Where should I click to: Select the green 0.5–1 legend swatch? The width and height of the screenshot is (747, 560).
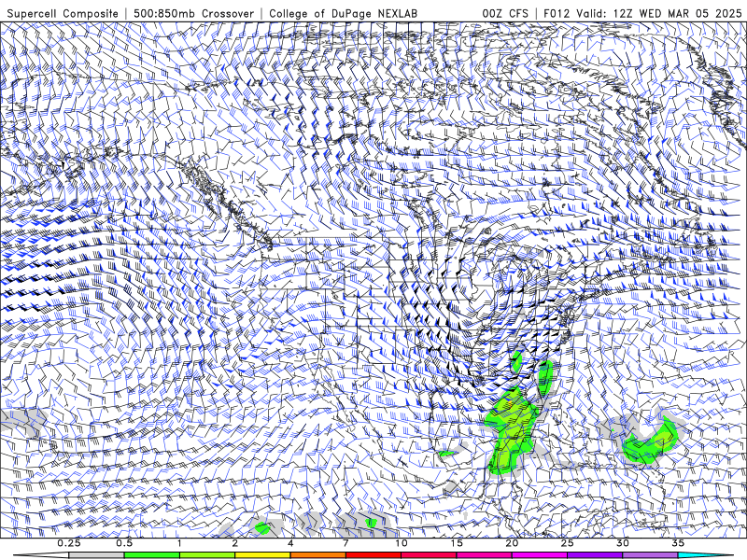tap(151, 555)
